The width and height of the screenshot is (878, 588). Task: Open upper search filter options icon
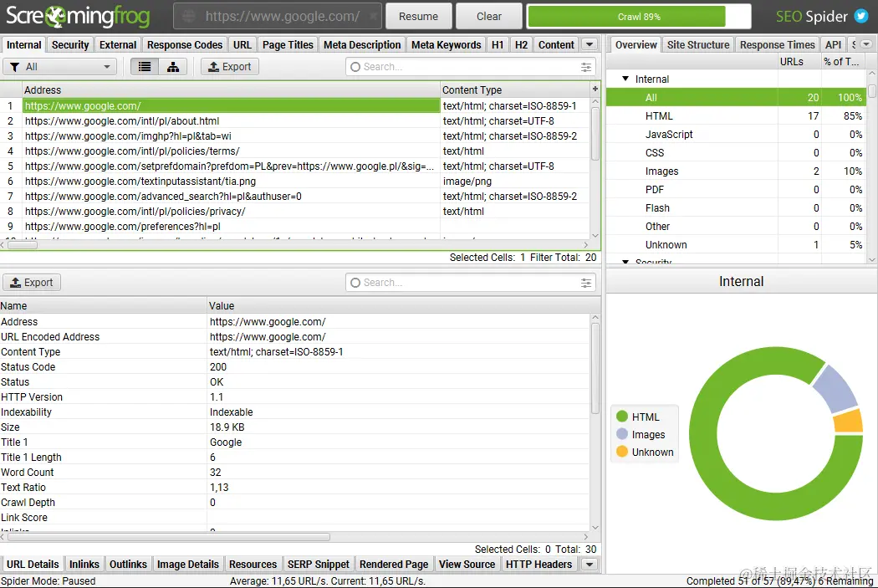pyautogui.click(x=585, y=67)
